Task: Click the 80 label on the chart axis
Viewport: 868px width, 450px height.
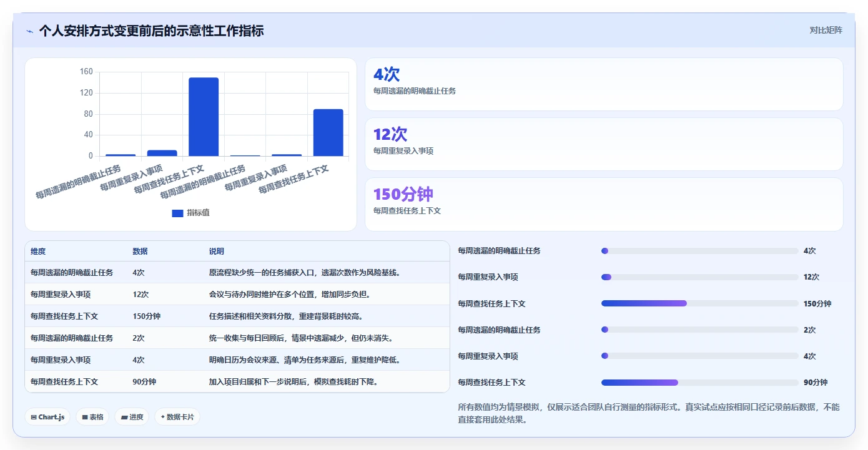Action: click(88, 114)
